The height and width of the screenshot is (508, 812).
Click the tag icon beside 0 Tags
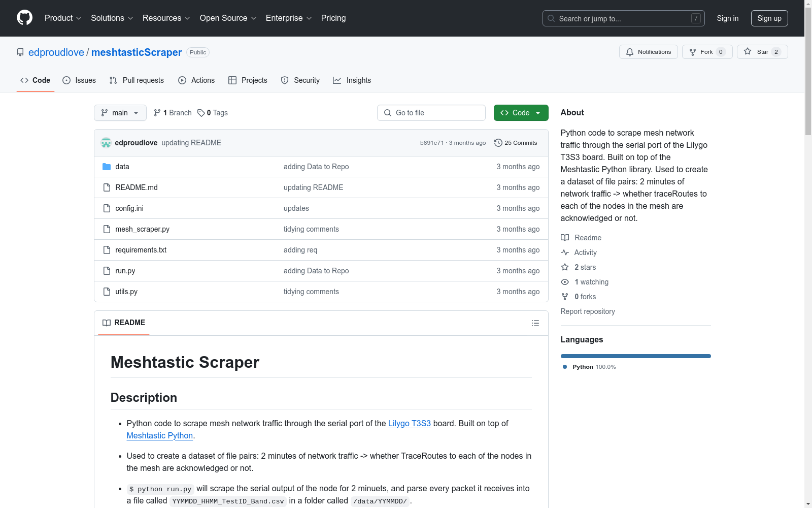201,113
